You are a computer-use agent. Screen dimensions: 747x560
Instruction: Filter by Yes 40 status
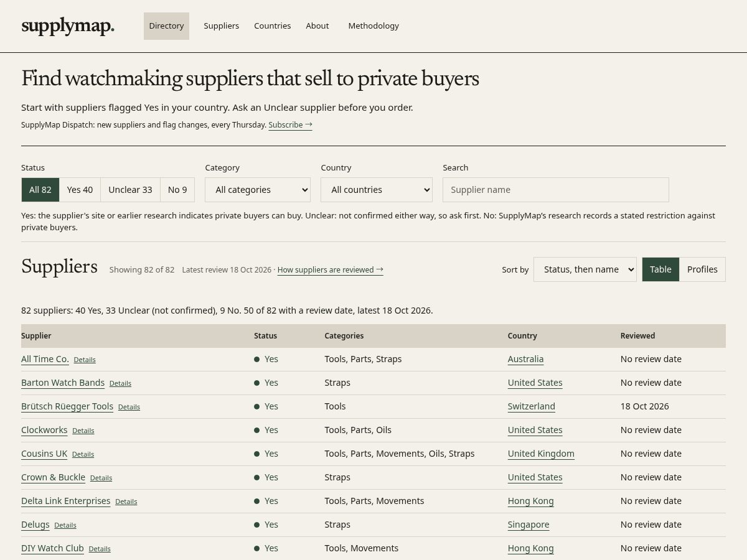click(80, 190)
